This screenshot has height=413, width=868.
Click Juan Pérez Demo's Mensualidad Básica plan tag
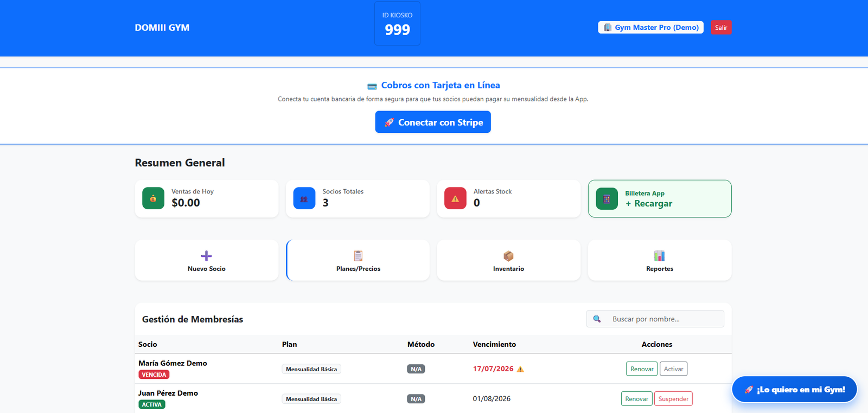(311, 399)
